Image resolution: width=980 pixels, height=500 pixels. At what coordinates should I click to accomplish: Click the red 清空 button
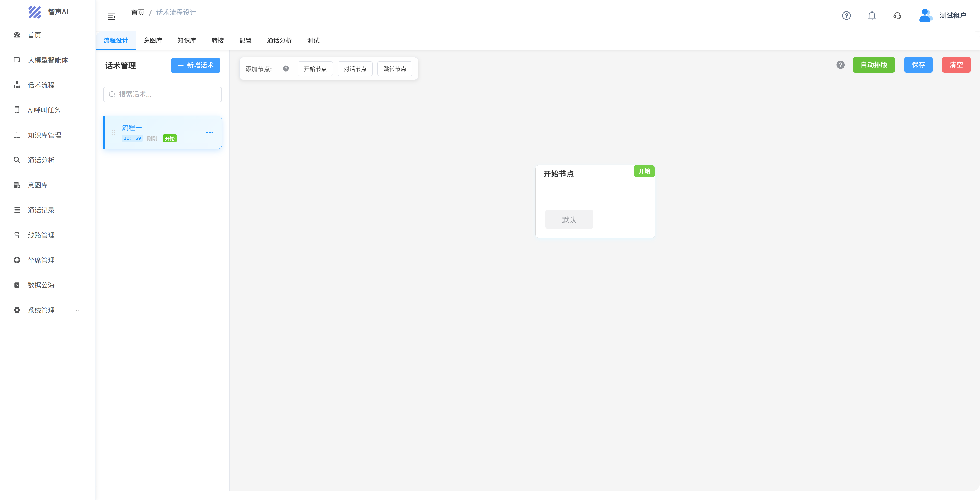[956, 65]
